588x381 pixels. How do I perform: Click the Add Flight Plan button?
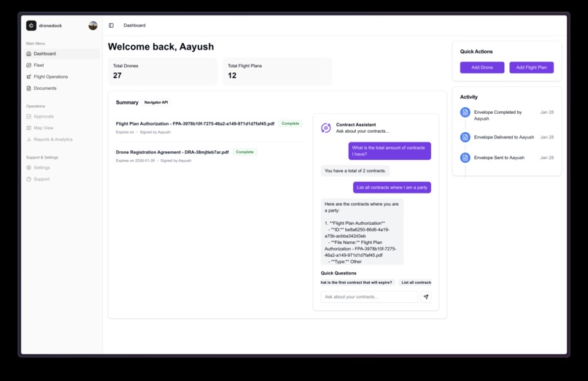coord(531,67)
